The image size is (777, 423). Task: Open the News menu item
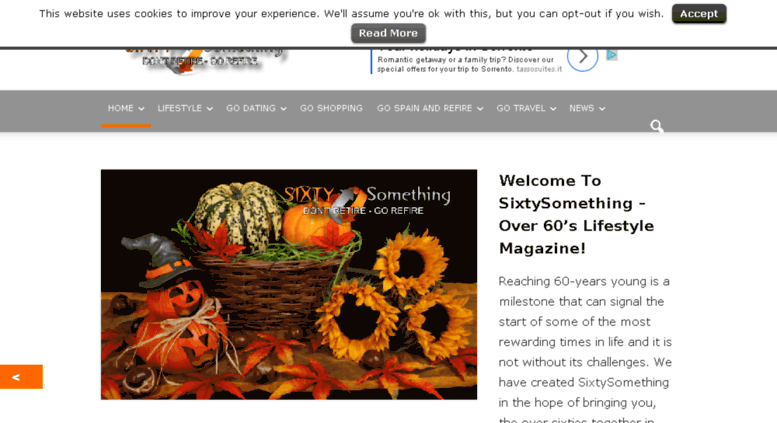(x=581, y=108)
